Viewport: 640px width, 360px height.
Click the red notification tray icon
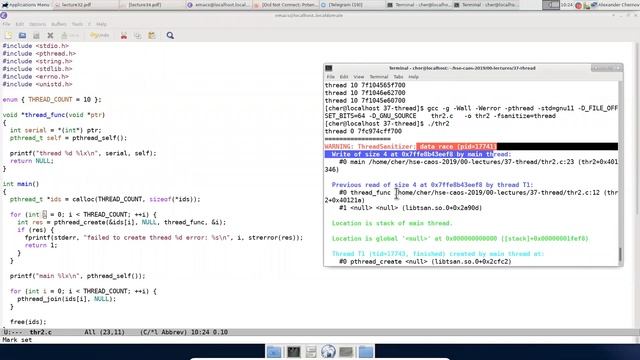(x=578, y=5)
